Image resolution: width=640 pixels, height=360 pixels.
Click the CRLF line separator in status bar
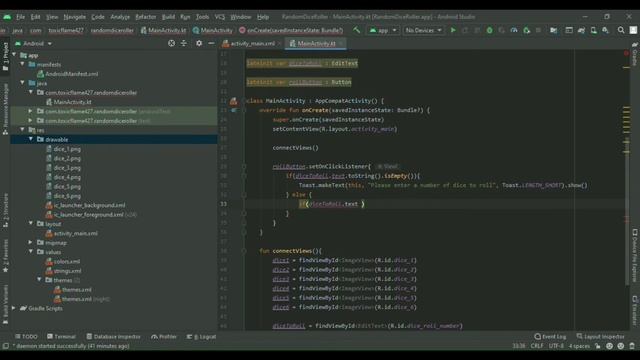click(537, 346)
